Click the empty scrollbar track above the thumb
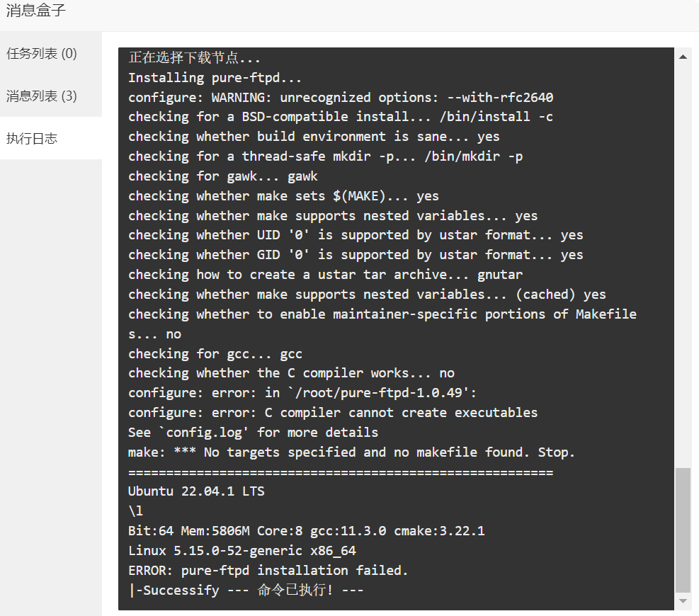 pos(683,266)
